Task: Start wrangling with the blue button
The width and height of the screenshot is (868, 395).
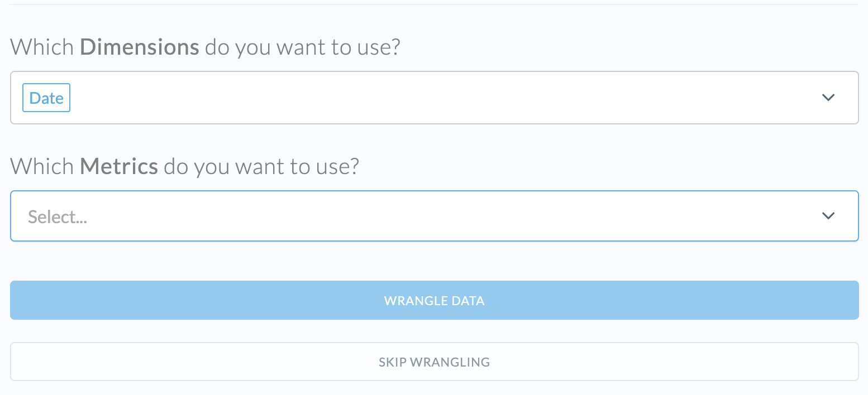Action: pos(434,300)
